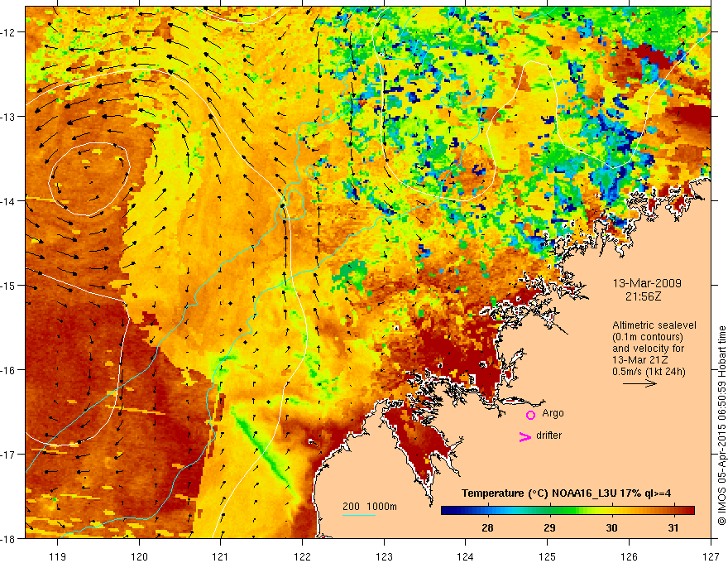Click the 'drifter' legend label
The width and height of the screenshot is (728, 563).
548,435
